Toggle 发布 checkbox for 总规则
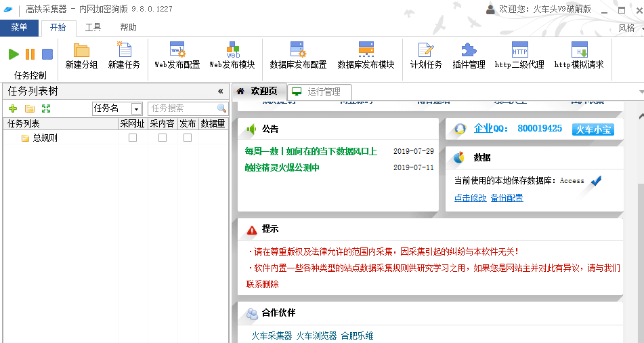The width and height of the screenshot is (644, 343). click(188, 138)
